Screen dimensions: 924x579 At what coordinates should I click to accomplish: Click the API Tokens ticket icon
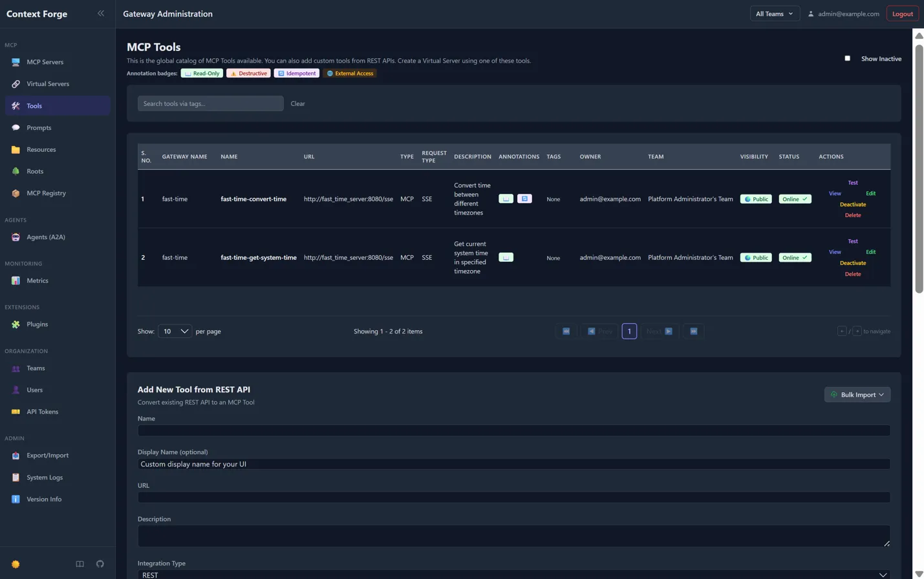click(x=16, y=412)
